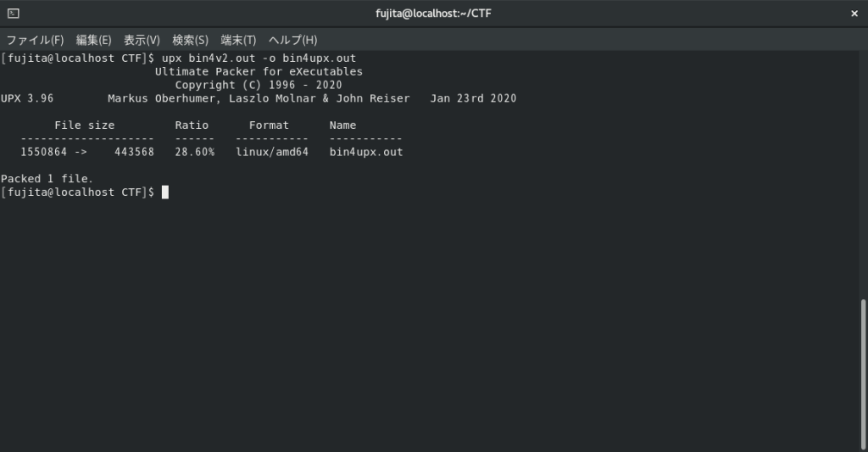This screenshot has width=868, height=452.
Task: Click the linux/amd64 format text
Action: point(272,153)
